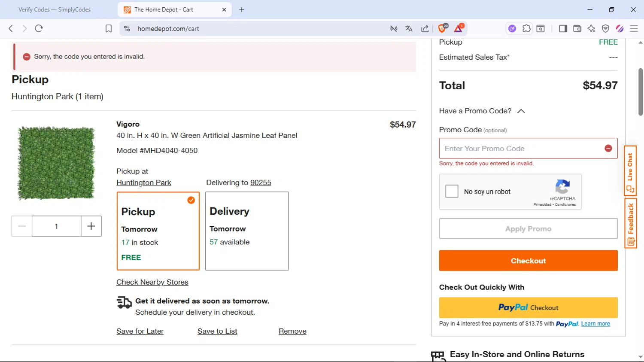The height and width of the screenshot is (362, 644).
Task: Open the Live Chat side tab
Action: click(630, 171)
